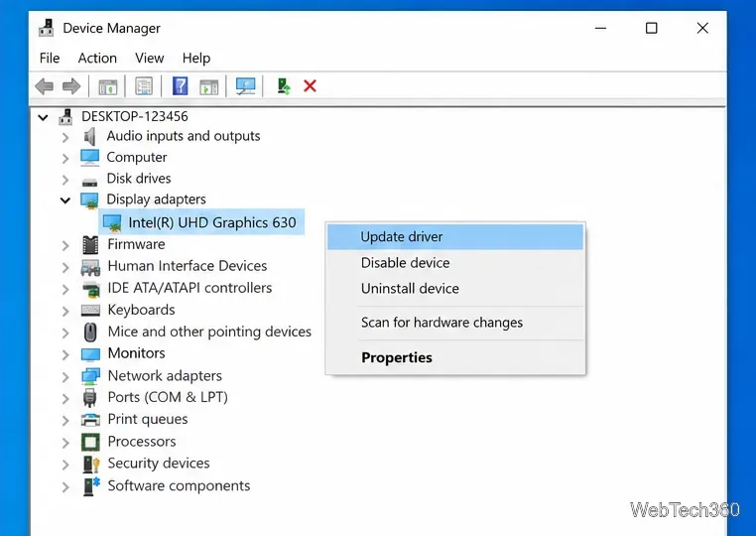
Task: Choose Uninstall device from context menu
Action: 455,289
